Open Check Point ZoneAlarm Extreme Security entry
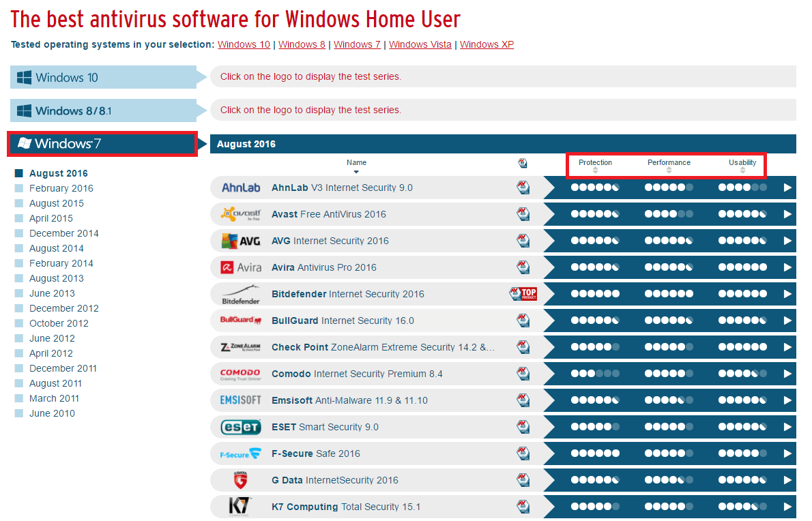Screen dimensions: 812x521 point(383,347)
